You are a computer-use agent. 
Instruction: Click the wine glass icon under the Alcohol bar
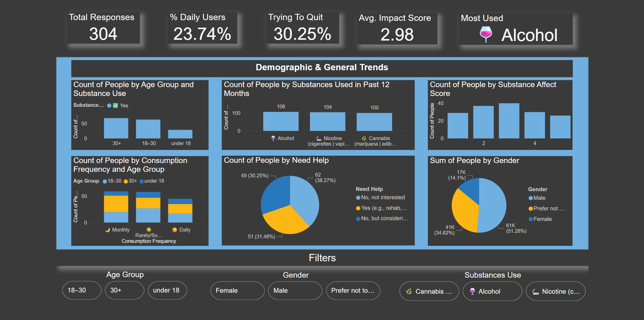273,138
